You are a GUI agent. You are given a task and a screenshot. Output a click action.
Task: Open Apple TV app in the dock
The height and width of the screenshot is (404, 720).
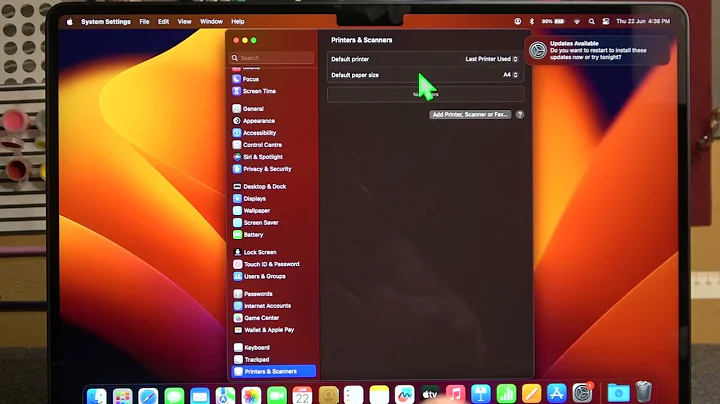pyautogui.click(x=430, y=395)
